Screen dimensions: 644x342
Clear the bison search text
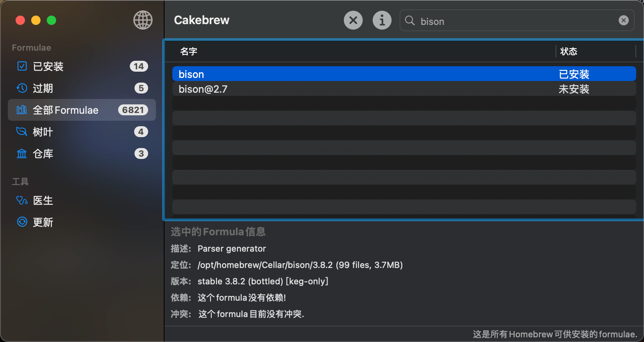coord(624,20)
